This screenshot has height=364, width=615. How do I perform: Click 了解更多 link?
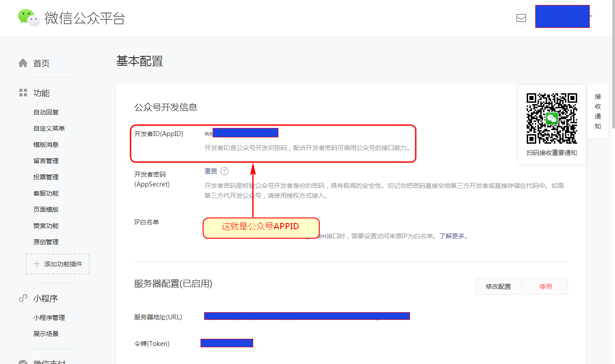coord(453,236)
